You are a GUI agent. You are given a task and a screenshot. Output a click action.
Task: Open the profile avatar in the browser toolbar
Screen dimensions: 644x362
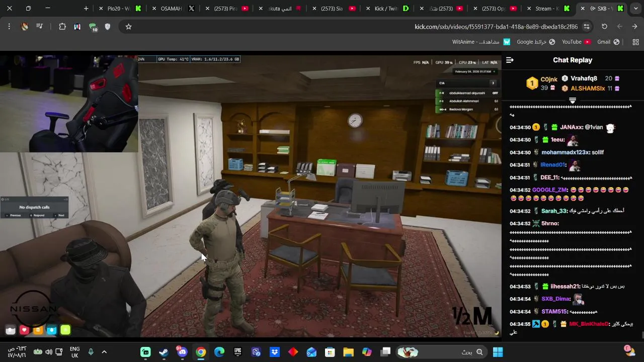click(x=24, y=27)
